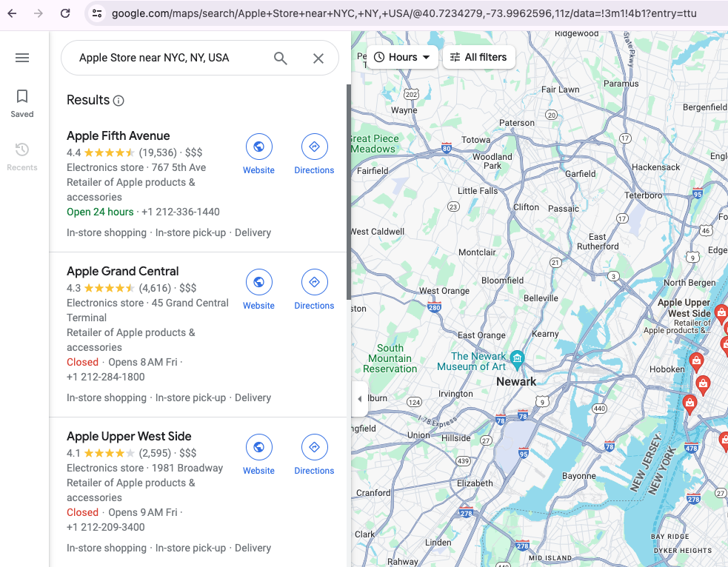Click Montclair label on map
Viewport: 728px width, 567px height.
477,252
